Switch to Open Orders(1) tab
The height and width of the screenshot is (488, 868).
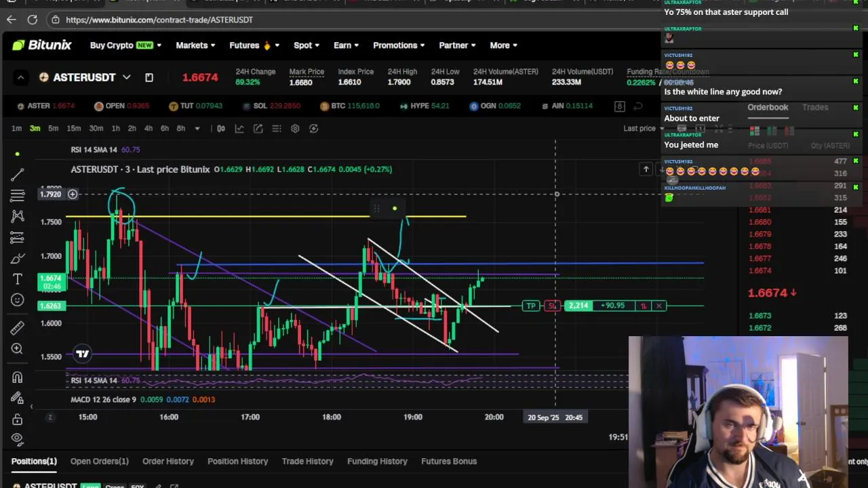click(x=99, y=461)
